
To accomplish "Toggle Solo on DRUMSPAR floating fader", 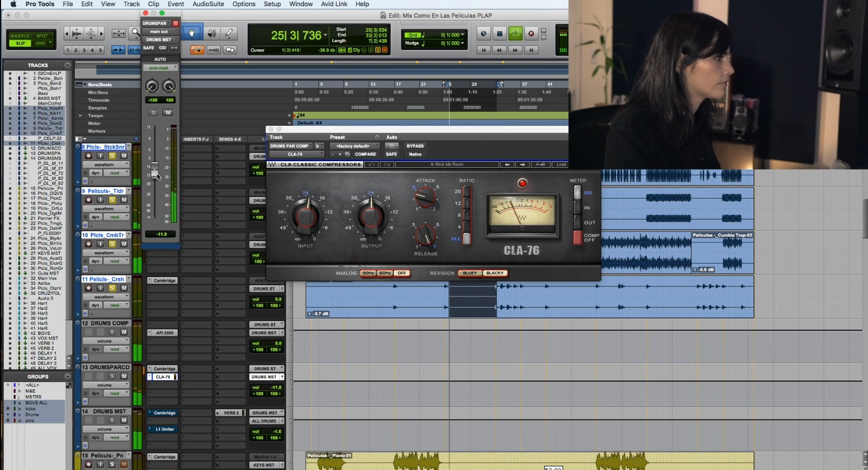I will pos(153,112).
